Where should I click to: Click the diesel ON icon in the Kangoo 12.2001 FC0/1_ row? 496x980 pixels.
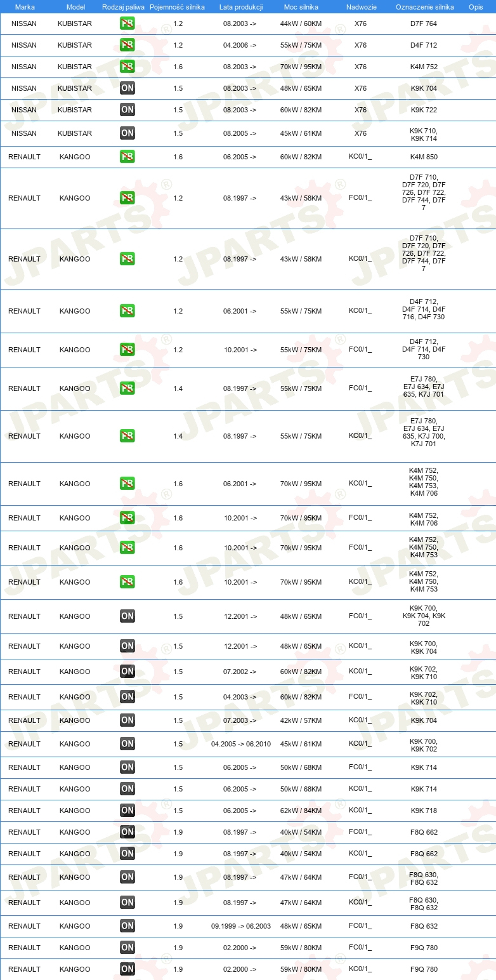point(127,616)
